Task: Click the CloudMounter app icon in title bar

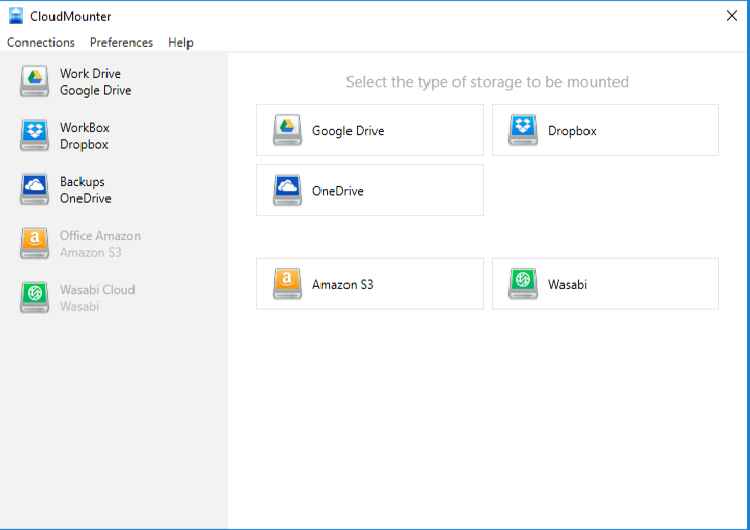Action: pos(16,15)
